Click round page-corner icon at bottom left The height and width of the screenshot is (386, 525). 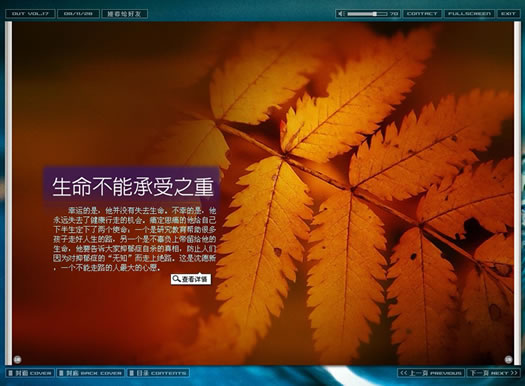click(18, 360)
